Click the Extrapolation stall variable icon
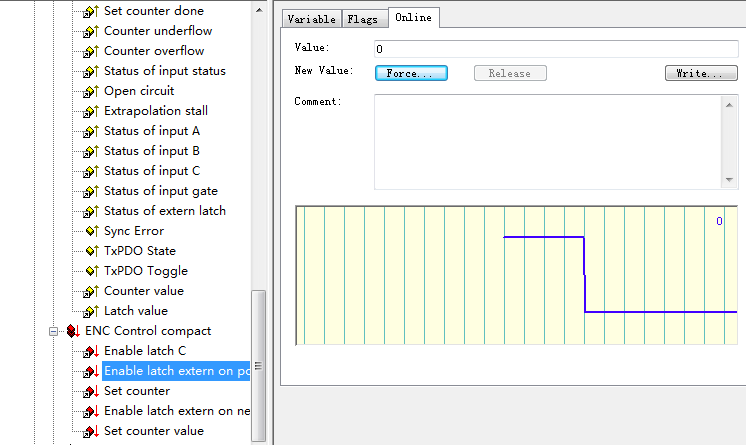 click(91, 111)
